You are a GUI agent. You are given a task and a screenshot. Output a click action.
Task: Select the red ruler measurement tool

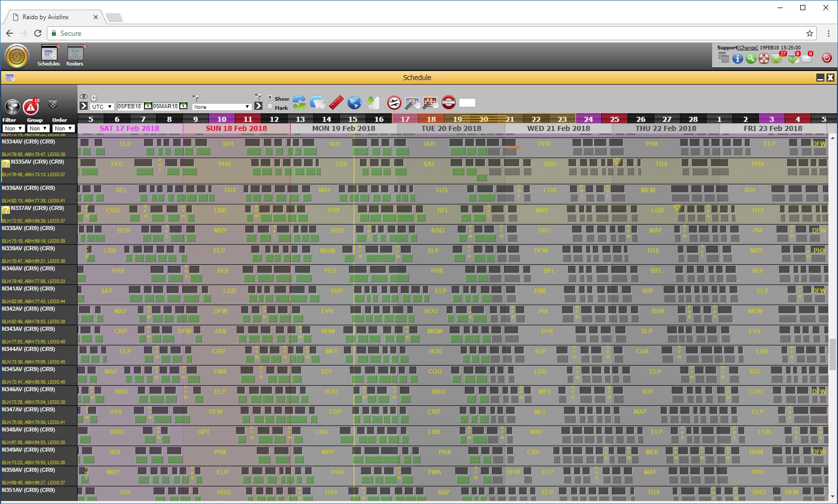coord(336,103)
